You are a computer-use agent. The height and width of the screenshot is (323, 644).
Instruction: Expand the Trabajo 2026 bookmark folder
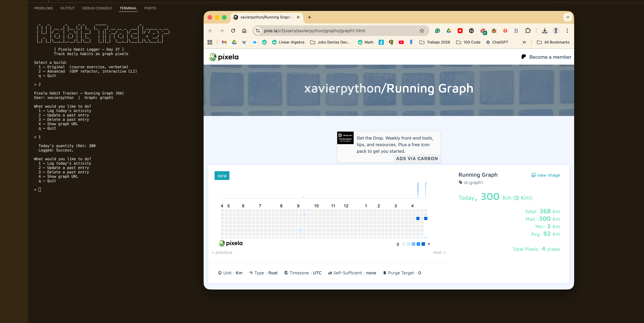pos(434,42)
